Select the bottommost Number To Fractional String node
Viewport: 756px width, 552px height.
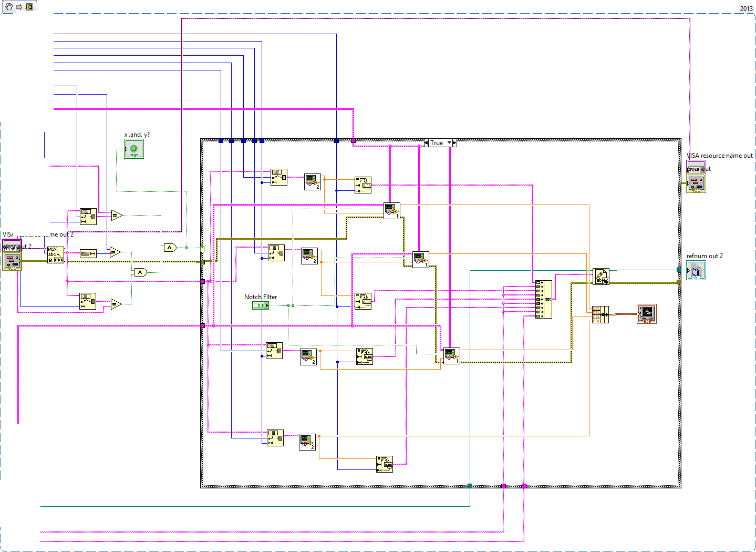[x=385, y=464]
